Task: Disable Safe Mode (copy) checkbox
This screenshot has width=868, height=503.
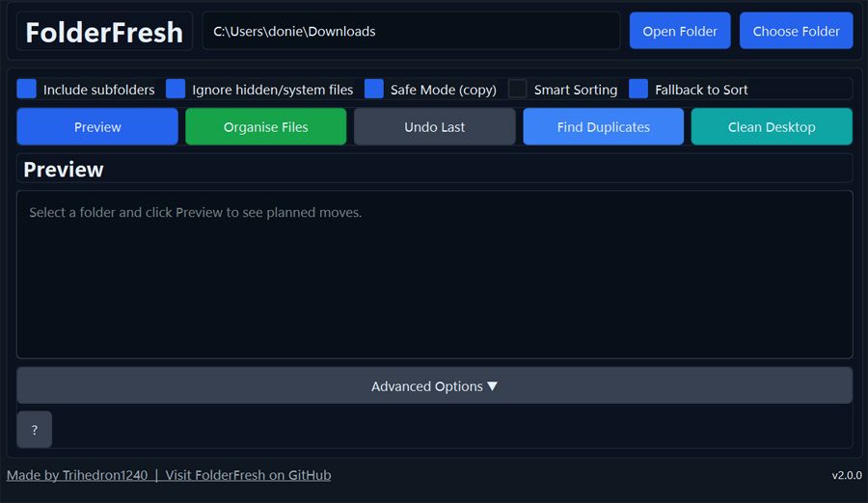Action: click(x=374, y=90)
